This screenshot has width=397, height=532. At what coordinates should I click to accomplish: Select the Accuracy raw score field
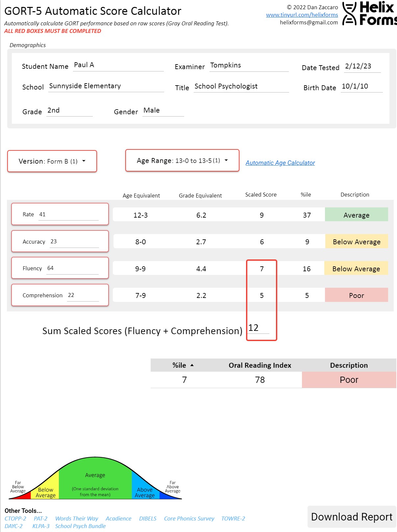point(74,242)
